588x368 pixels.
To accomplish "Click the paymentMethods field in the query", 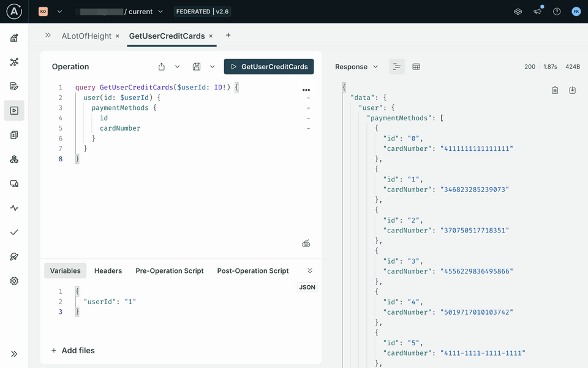I will (120, 108).
